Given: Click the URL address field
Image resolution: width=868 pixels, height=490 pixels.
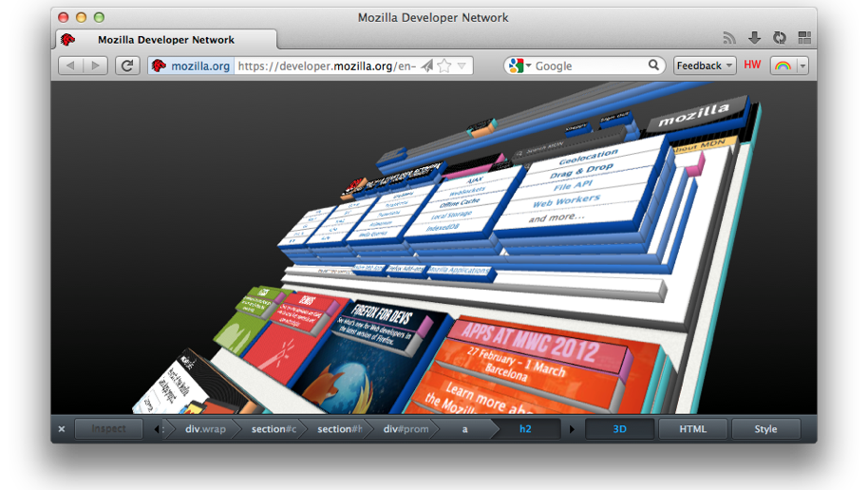Looking at the screenshot, I should pos(327,66).
